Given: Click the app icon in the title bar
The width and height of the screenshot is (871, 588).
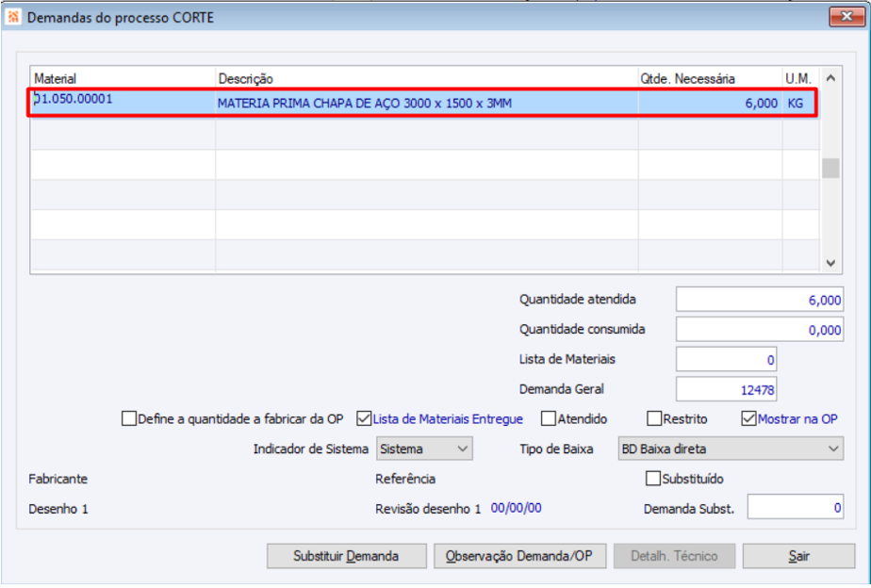Looking at the screenshot, I should click(12, 17).
